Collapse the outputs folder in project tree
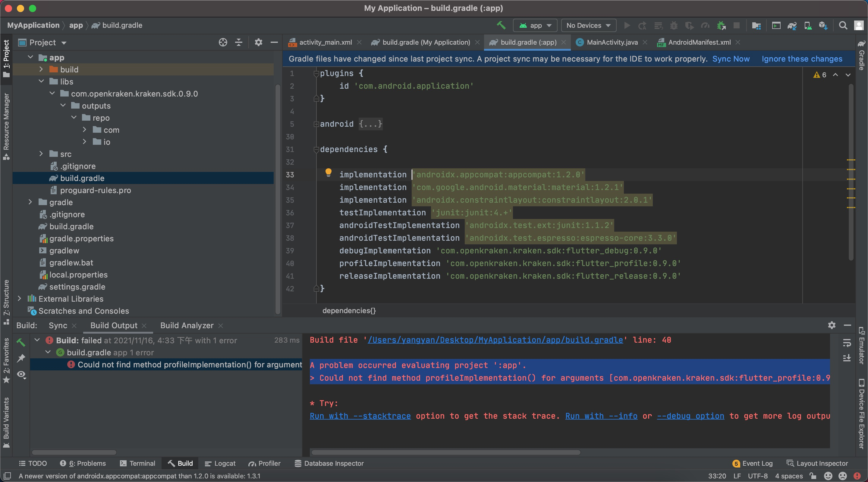 (x=63, y=105)
